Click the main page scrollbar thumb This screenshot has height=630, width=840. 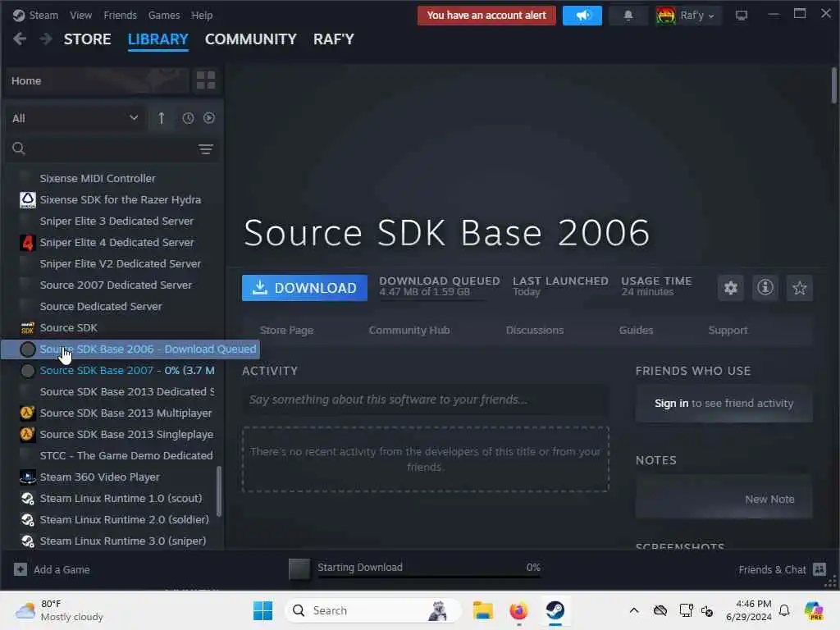point(833,85)
